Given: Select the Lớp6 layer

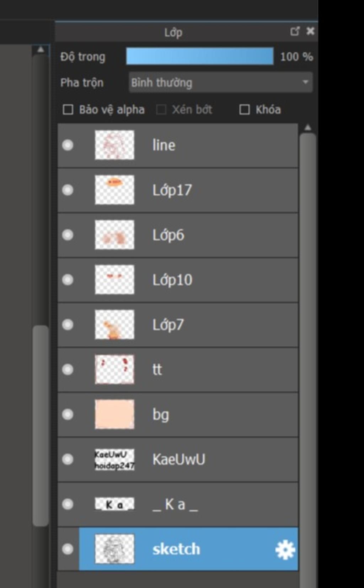Looking at the screenshot, I should 213,235.
